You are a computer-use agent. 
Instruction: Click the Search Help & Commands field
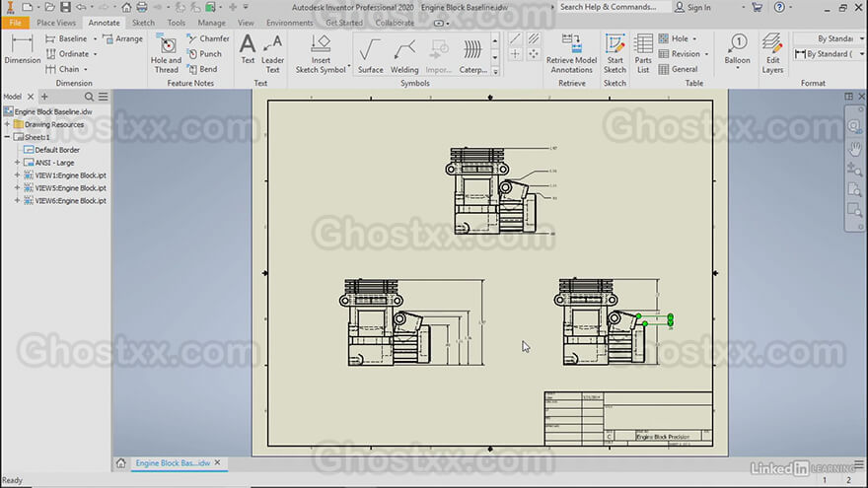click(x=614, y=7)
